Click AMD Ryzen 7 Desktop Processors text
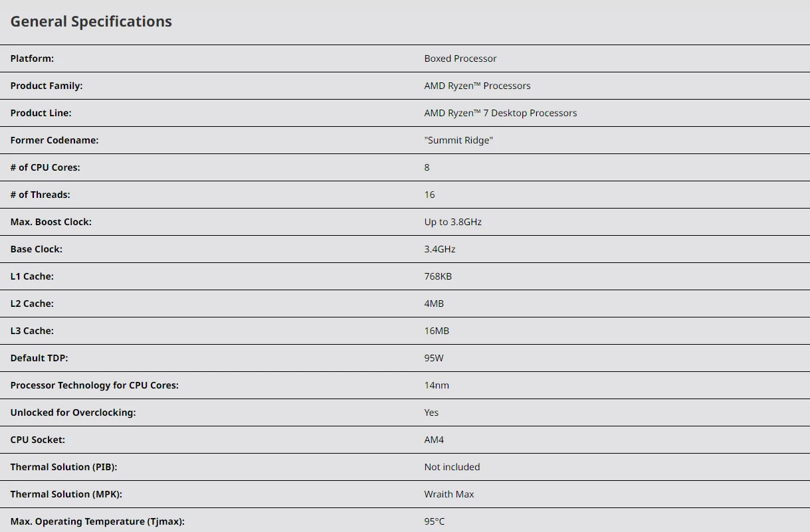Image resolution: width=810 pixels, height=532 pixels. (x=500, y=113)
